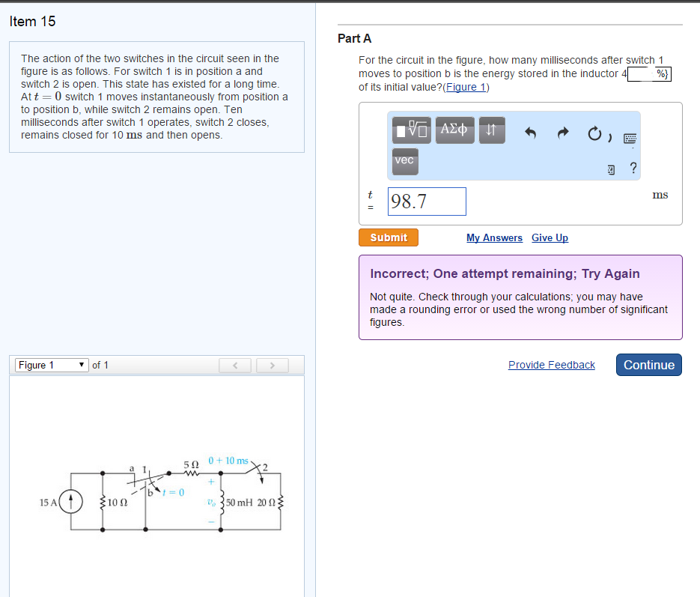Click the next figure chevron button
Screen dimensions: 700x597
[x=272, y=365]
